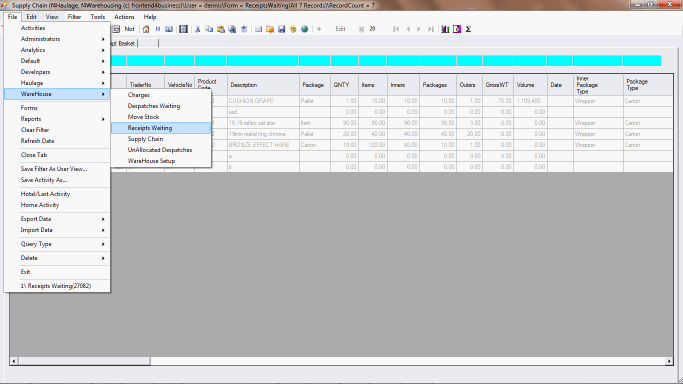Click the blue floppy disk Save icon

click(x=281, y=29)
